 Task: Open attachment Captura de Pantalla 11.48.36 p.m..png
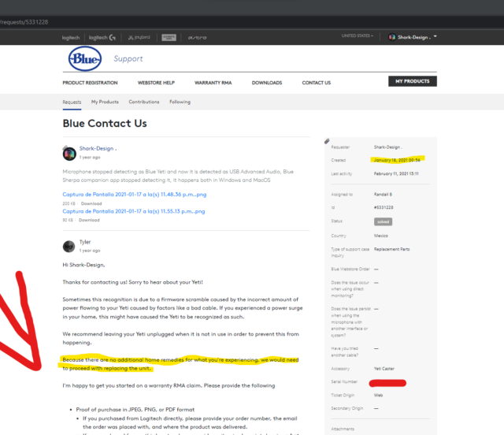click(x=135, y=195)
